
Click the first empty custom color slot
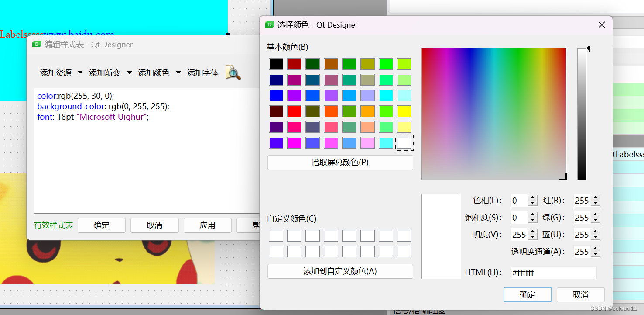coord(276,235)
